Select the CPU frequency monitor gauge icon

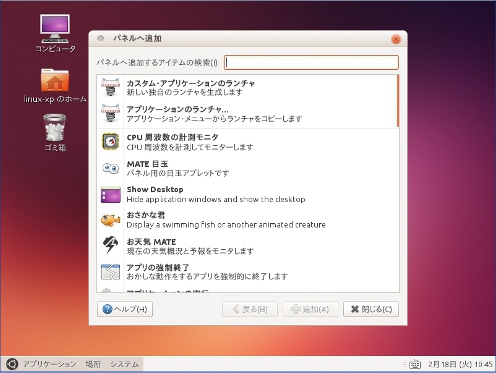click(x=110, y=141)
